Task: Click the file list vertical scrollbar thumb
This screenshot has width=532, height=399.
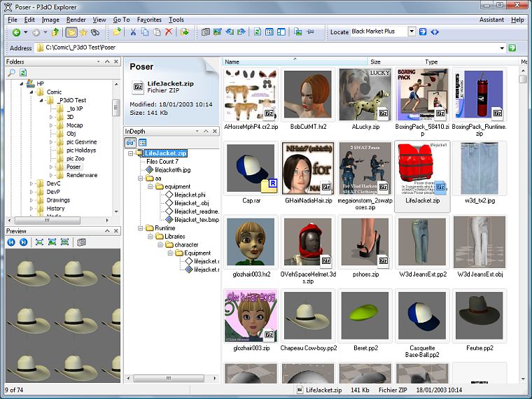Action: click(x=523, y=78)
